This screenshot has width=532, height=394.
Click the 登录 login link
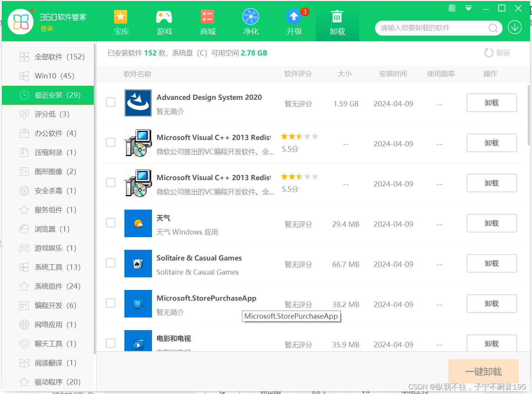click(47, 29)
